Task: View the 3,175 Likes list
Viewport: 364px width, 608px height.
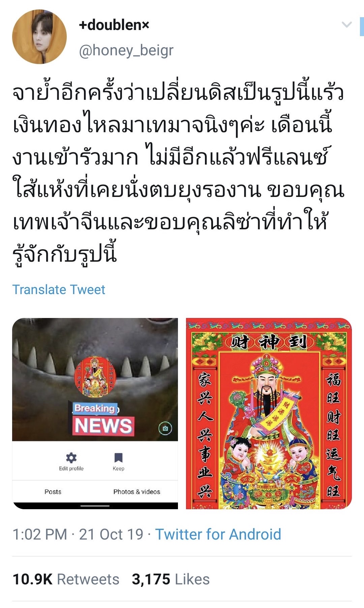Action: [x=171, y=579]
